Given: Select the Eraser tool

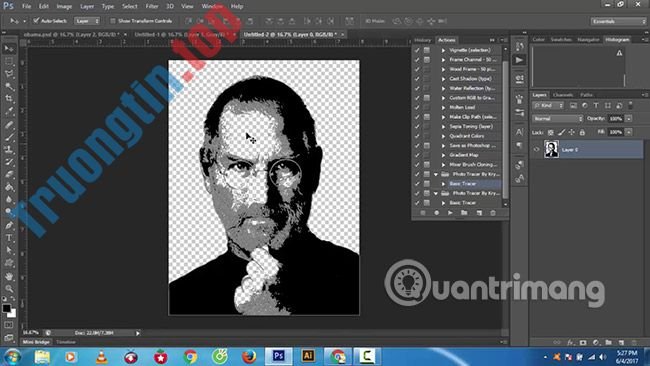Looking at the screenshot, I should click(9, 174).
